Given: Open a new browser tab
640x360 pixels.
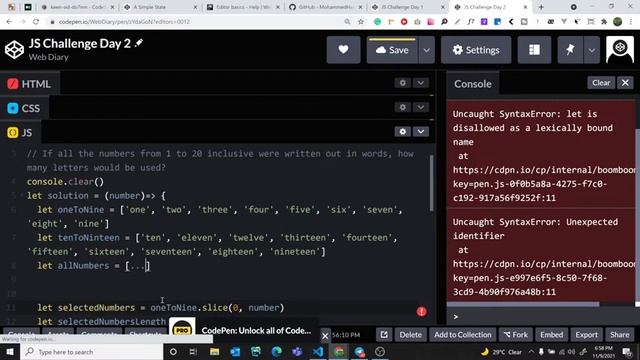Looking at the screenshot, I should (x=541, y=7).
